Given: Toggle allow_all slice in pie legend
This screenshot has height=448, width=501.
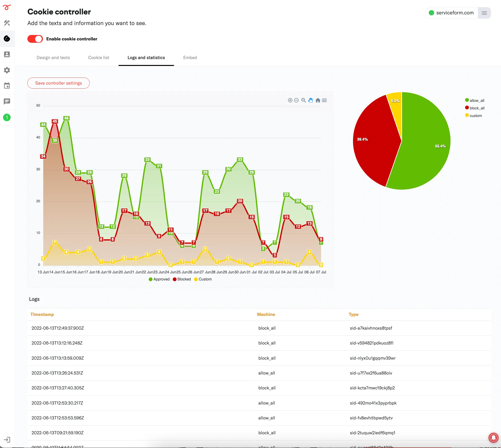Looking at the screenshot, I should tap(474, 100).
